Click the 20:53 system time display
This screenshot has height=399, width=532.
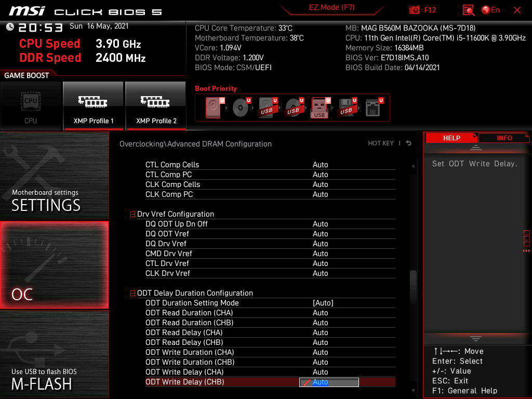(x=41, y=28)
